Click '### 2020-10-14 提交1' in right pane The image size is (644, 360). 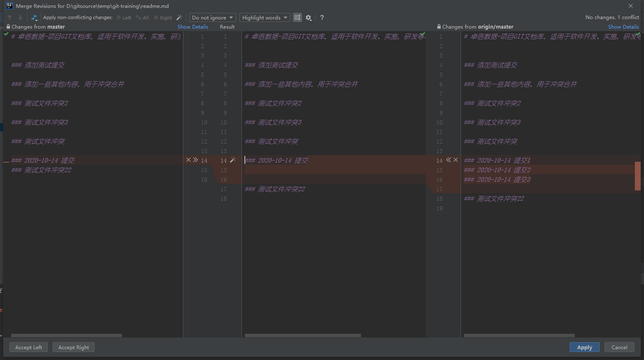pyautogui.click(x=497, y=161)
